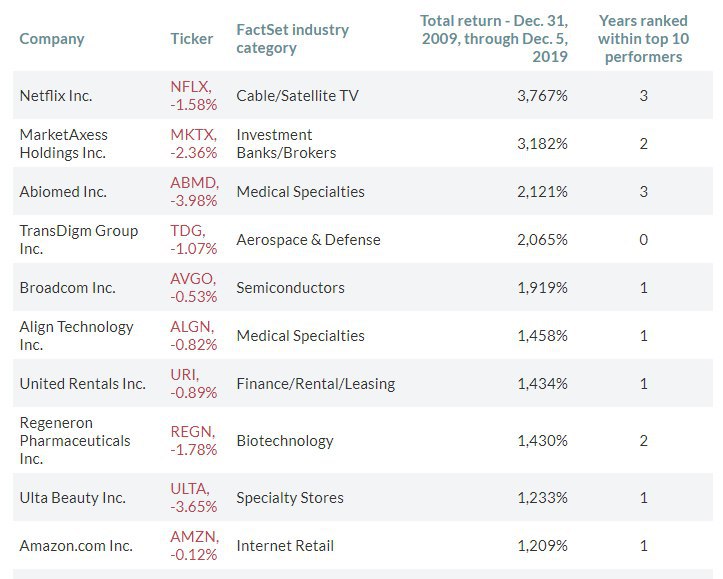Click the Biotechnology industry cell
The height and width of the screenshot is (579, 723).
point(285,441)
